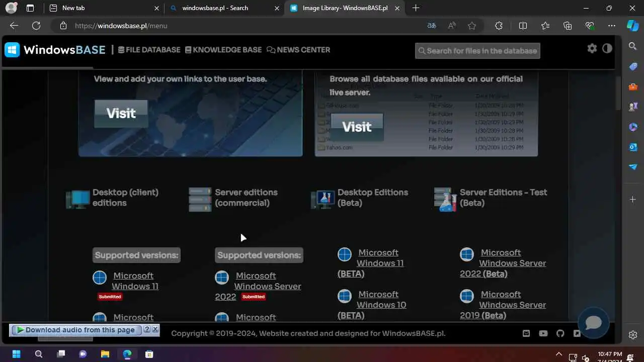Image resolution: width=644 pixels, height=362 pixels.
Task: Show hidden system tray icons
Action: [x=558, y=354]
